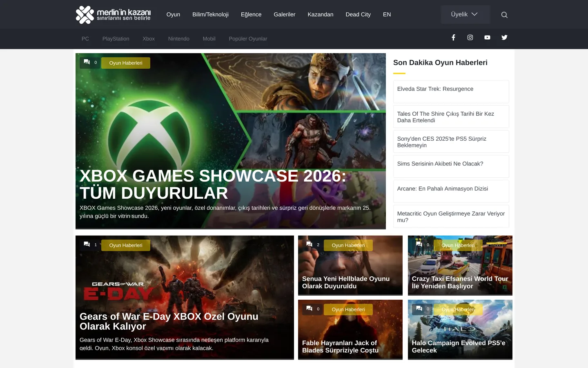
Task: Open the Dead City menu item
Action: tap(358, 15)
